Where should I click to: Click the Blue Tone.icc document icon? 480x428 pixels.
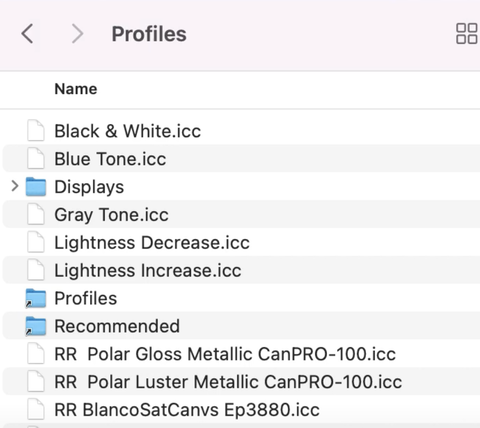(x=36, y=159)
